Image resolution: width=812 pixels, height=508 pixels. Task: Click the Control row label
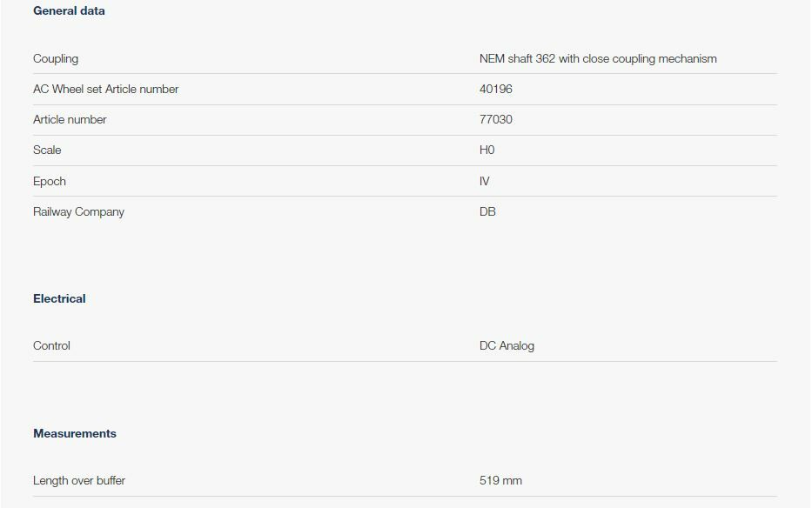click(51, 346)
